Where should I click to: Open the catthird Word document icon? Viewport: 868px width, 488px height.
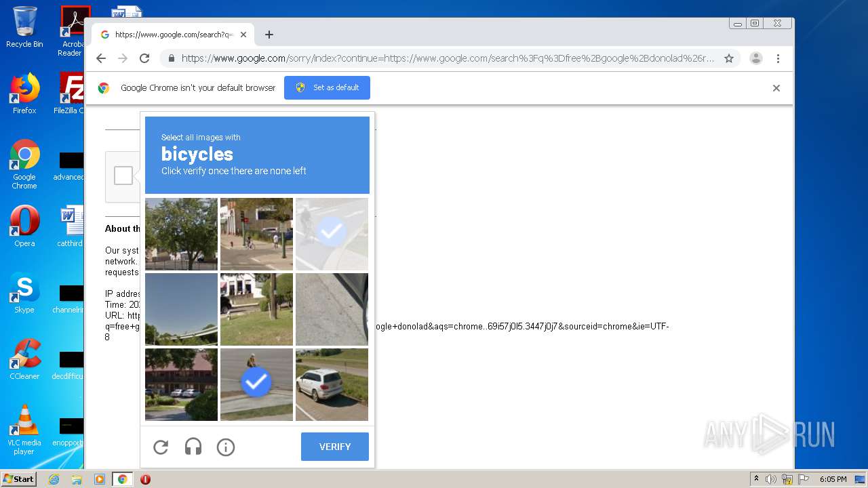coord(71,226)
